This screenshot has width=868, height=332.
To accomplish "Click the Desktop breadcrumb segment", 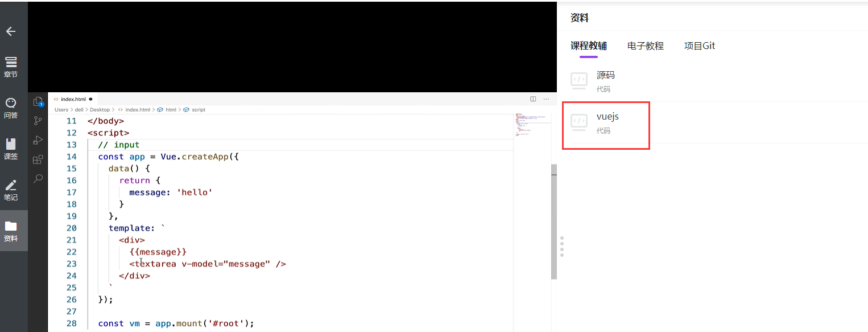I will (100, 109).
